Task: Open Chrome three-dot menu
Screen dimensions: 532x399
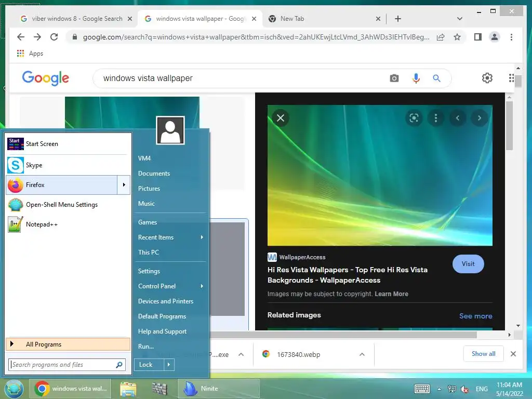Action: pos(511,37)
